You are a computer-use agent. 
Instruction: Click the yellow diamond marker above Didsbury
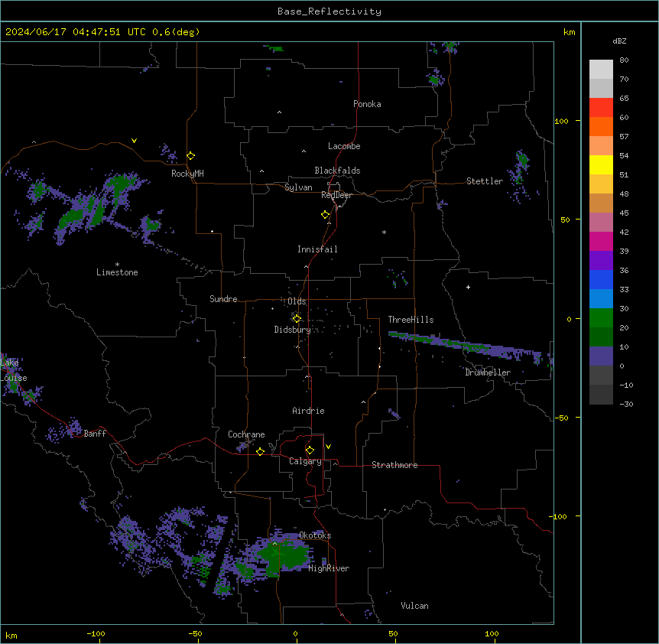click(x=297, y=318)
